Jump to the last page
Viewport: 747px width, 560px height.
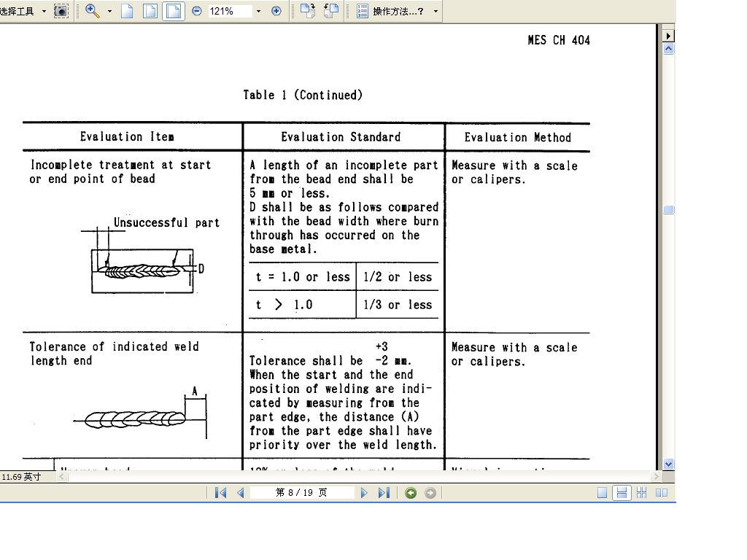click(384, 493)
